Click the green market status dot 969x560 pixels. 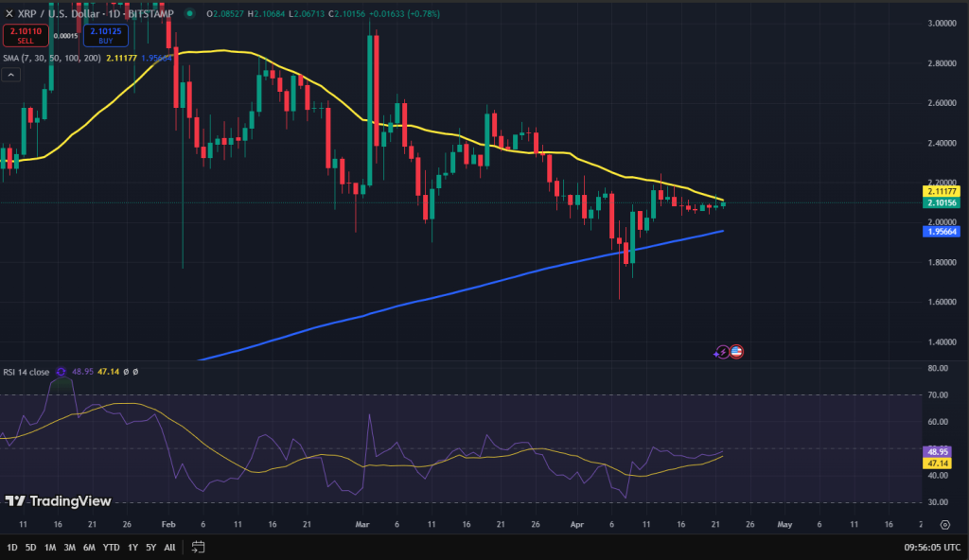click(189, 13)
